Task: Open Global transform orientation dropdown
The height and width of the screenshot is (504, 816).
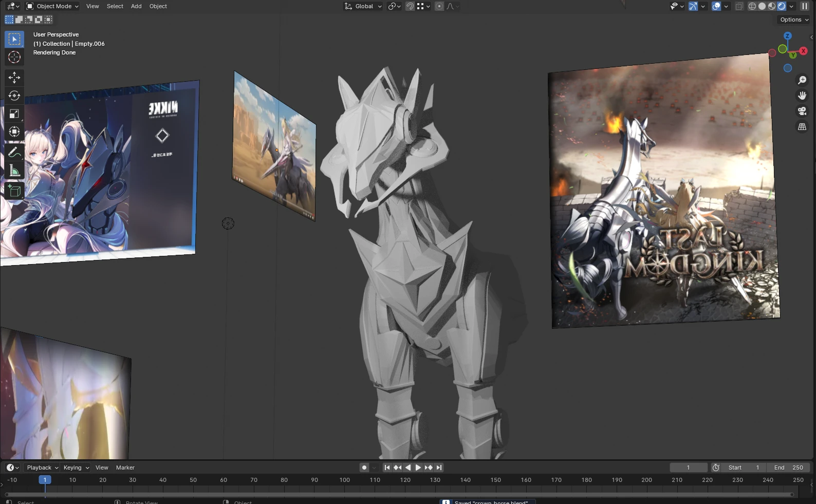Action: tap(363, 6)
